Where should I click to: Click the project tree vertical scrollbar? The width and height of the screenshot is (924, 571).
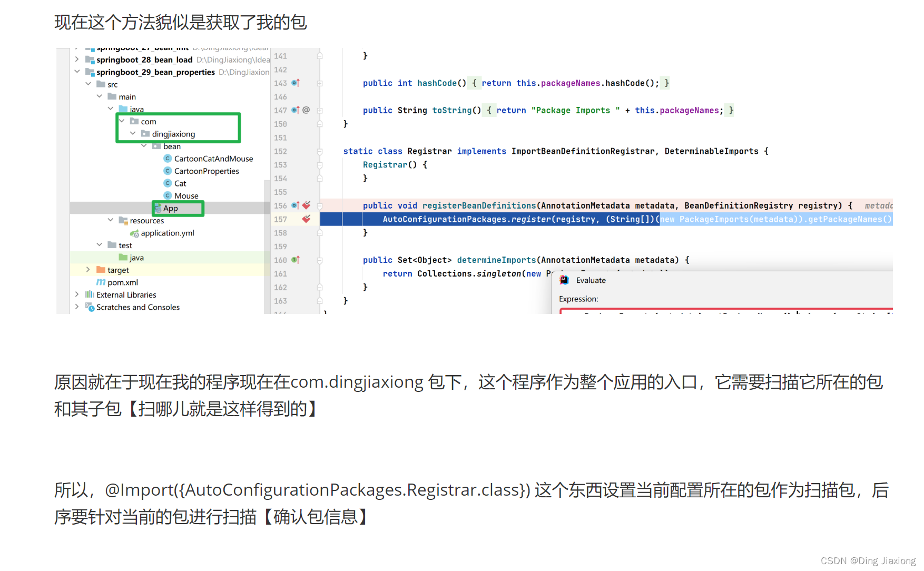point(267,248)
